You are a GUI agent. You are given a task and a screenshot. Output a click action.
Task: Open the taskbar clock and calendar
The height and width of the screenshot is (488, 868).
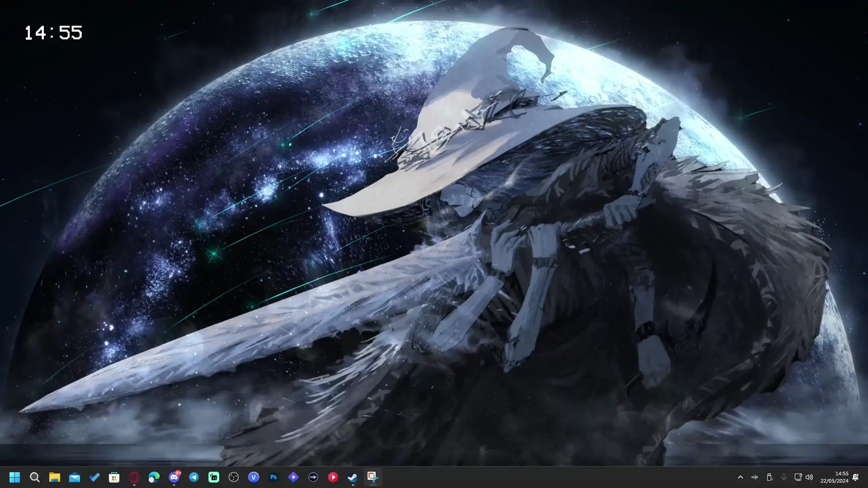tap(835, 477)
